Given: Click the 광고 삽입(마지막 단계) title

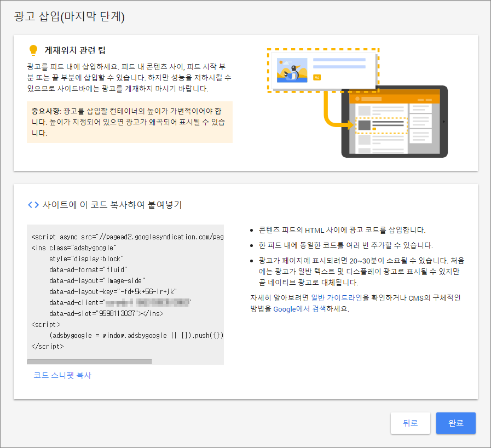Looking at the screenshot, I should 70,16.
